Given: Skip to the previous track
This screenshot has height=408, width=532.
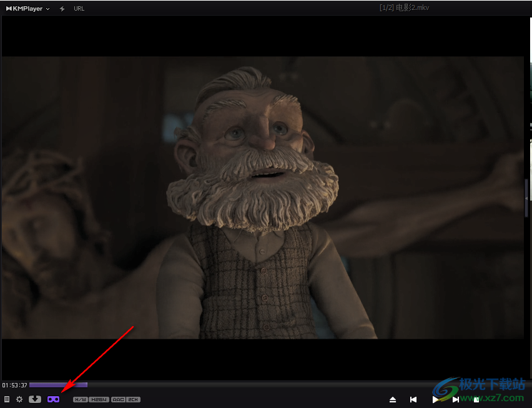Looking at the screenshot, I should (413, 399).
